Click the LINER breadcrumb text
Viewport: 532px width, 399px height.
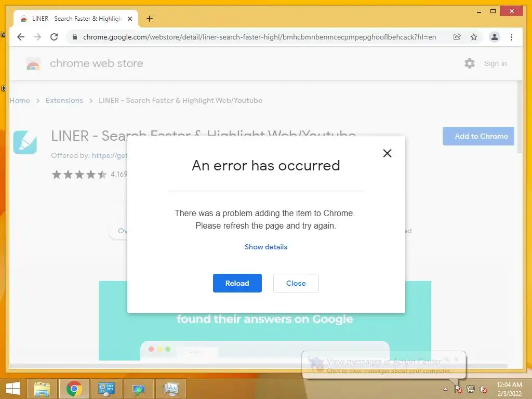click(180, 100)
